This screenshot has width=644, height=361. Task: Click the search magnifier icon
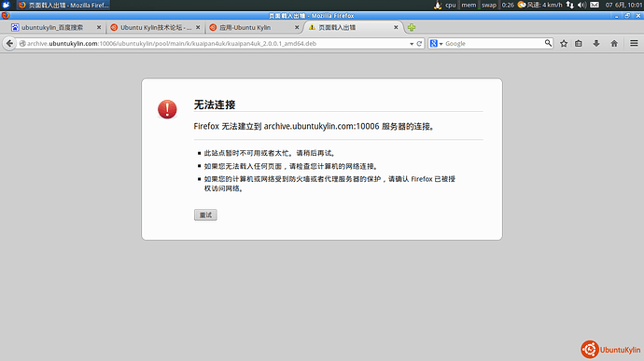pos(548,43)
